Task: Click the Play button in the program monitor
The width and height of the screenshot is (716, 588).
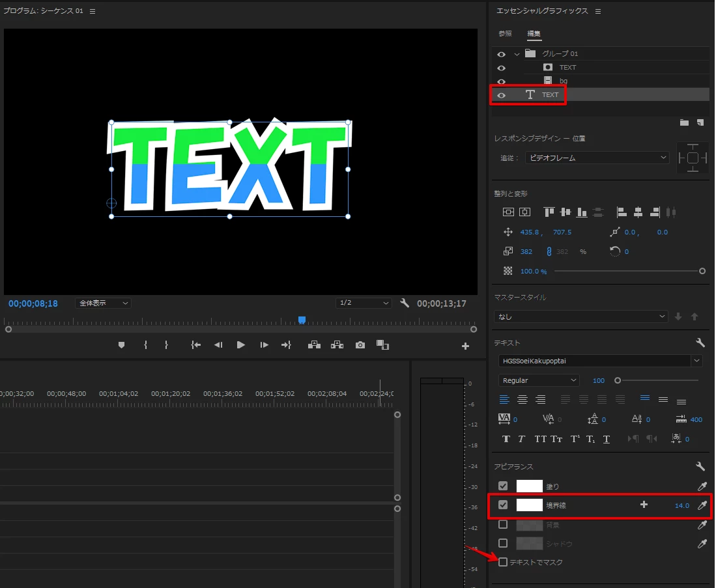Action: [x=240, y=345]
